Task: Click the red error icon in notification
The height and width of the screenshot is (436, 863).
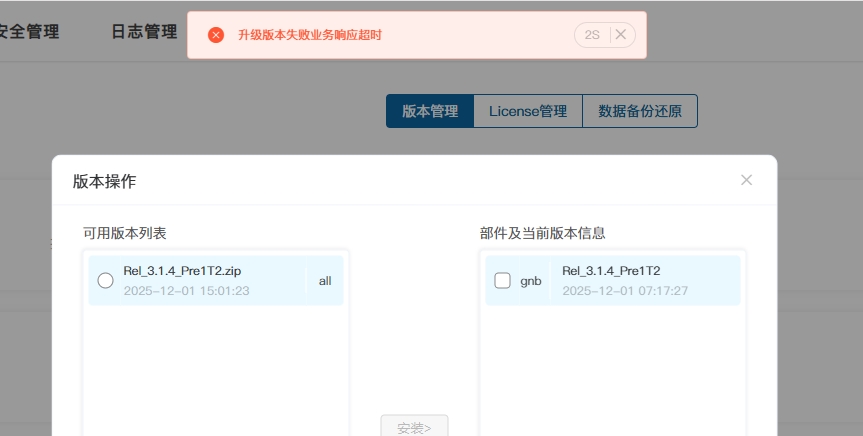Action: pyautogui.click(x=216, y=35)
